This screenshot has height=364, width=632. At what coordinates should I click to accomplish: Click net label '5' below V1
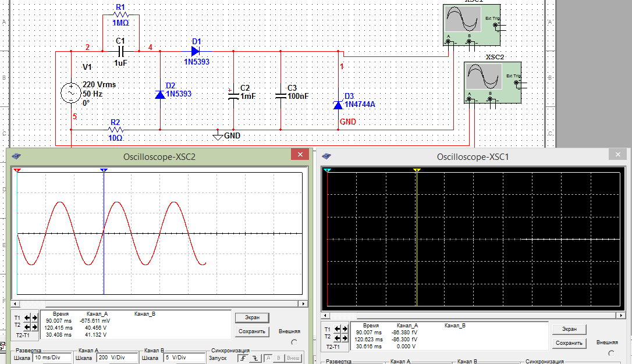pos(74,116)
